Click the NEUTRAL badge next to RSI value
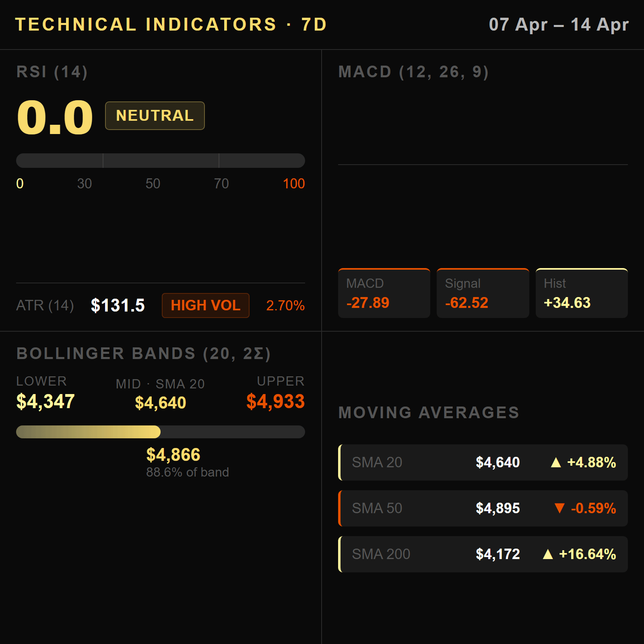This screenshot has width=644, height=644. (155, 116)
